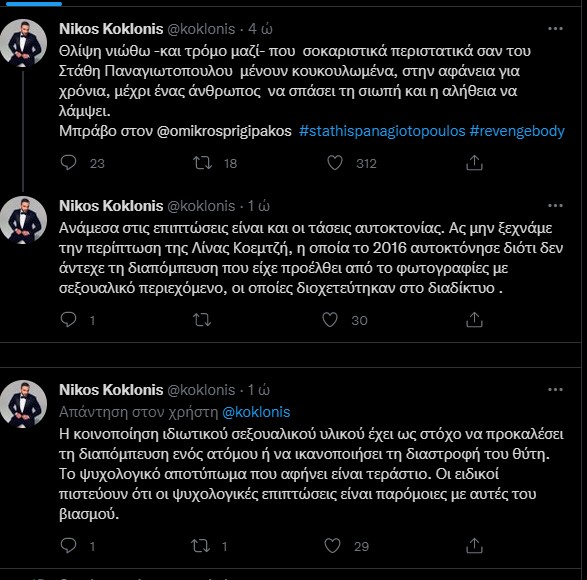Share the first tweet via share icon

474,163
